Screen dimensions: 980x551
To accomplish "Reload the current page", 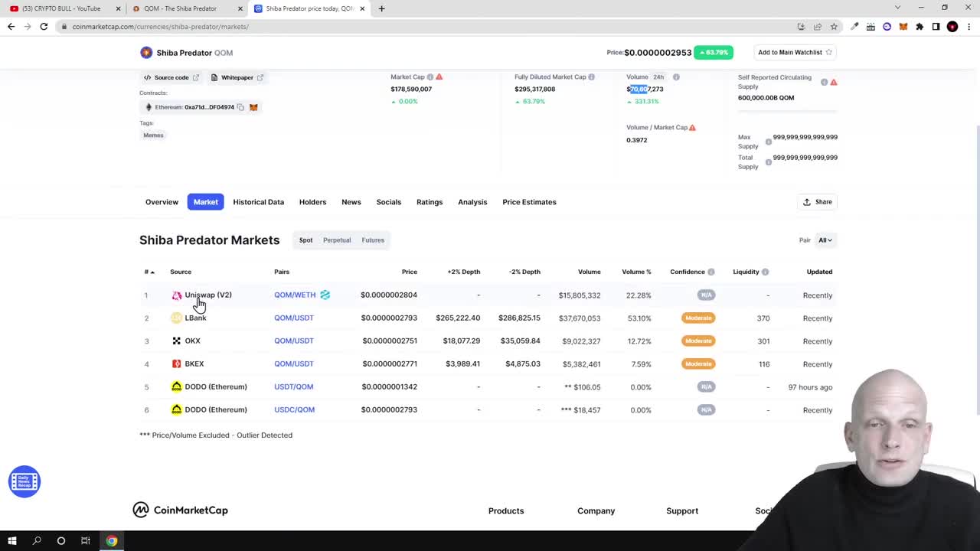I will [x=44, y=27].
